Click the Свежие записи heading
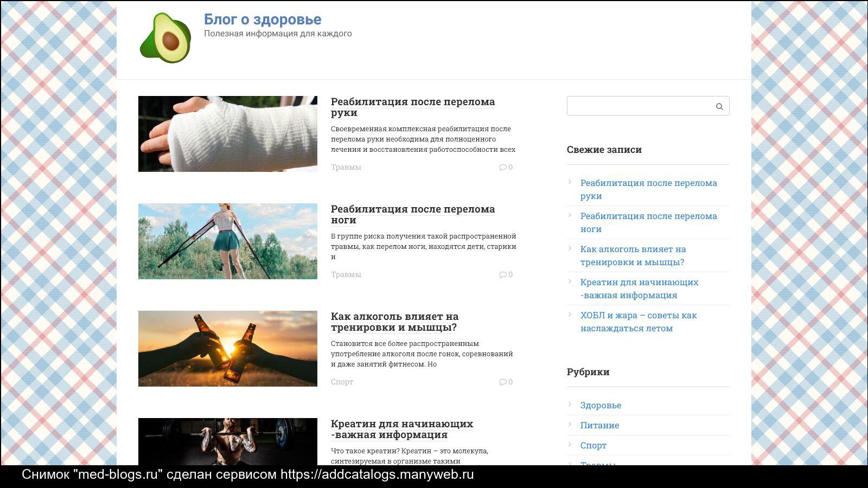 (604, 150)
